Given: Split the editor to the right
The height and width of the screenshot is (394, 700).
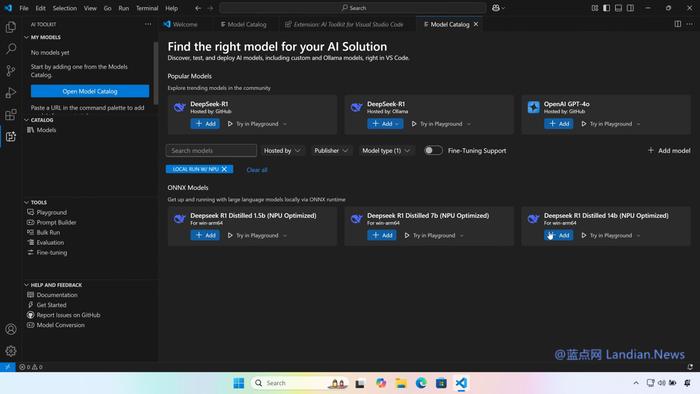Looking at the screenshot, I should pos(678,24).
